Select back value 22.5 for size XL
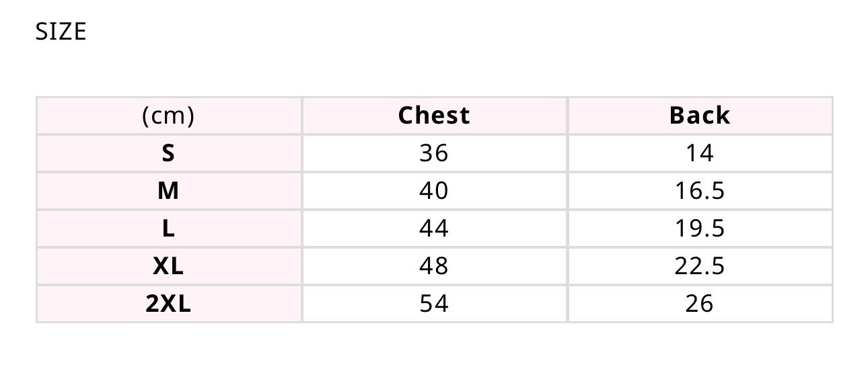The image size is (868, 379). pos(699,267)
